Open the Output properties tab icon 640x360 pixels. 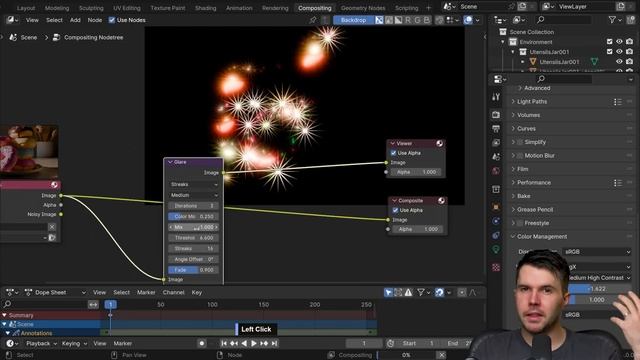pyautogui.click(x=496, y=129)
